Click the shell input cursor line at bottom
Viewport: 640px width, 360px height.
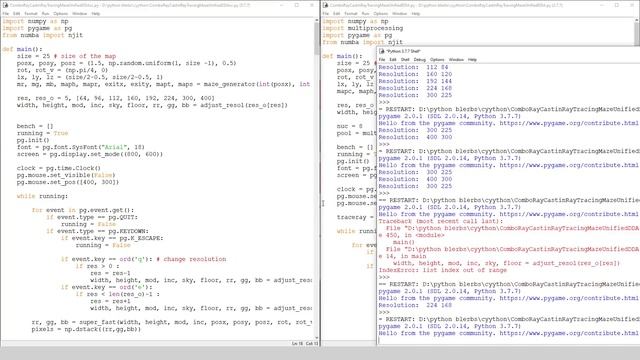tap(509, 340)
